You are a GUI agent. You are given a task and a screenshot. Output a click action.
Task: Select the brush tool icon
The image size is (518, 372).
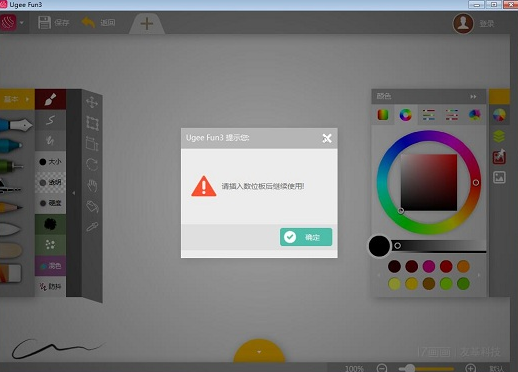50,99
